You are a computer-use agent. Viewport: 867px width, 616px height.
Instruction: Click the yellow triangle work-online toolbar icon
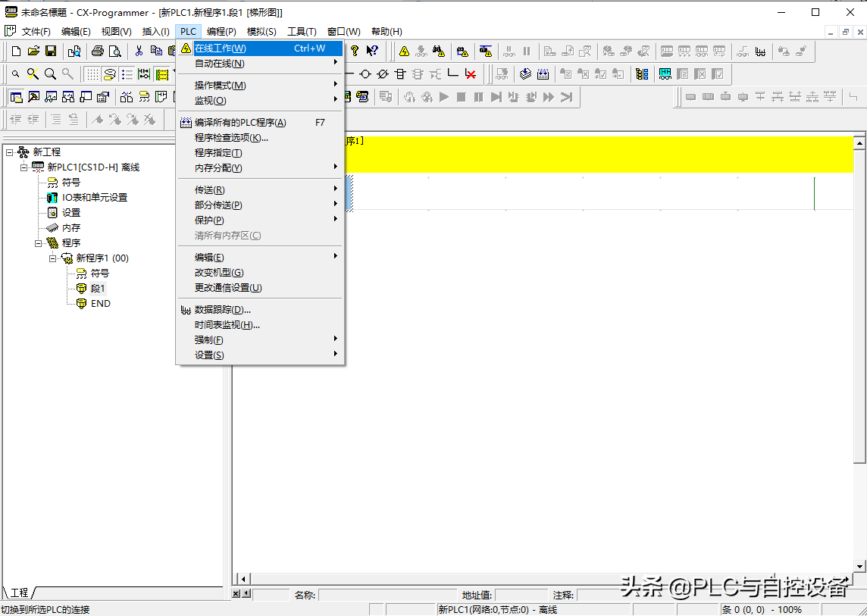(404, 51)
